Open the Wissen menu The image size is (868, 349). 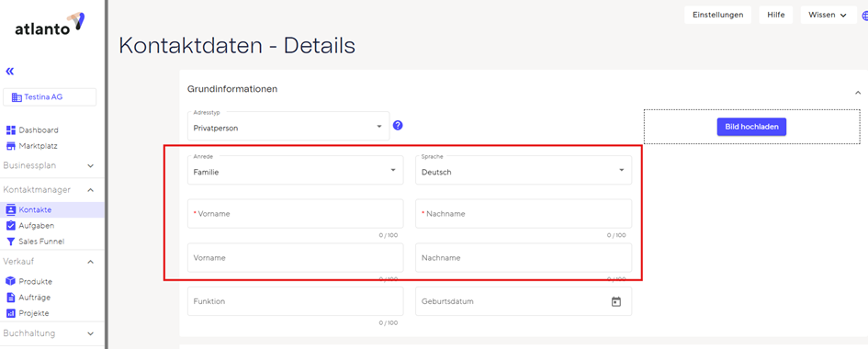[829, 15]
